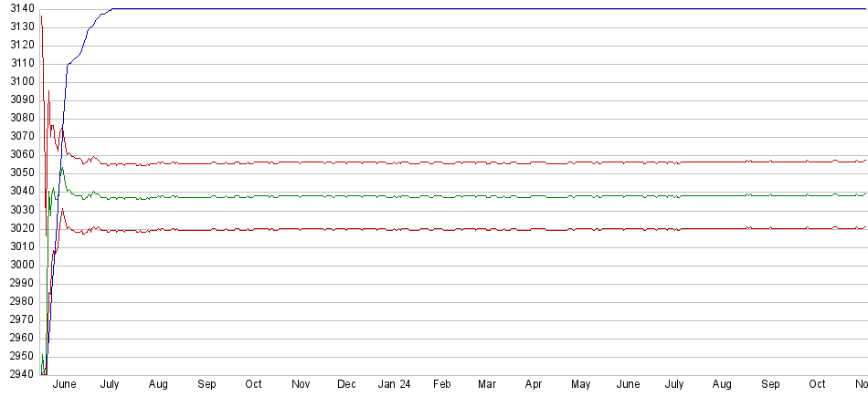Click the Mar month label

487,384
